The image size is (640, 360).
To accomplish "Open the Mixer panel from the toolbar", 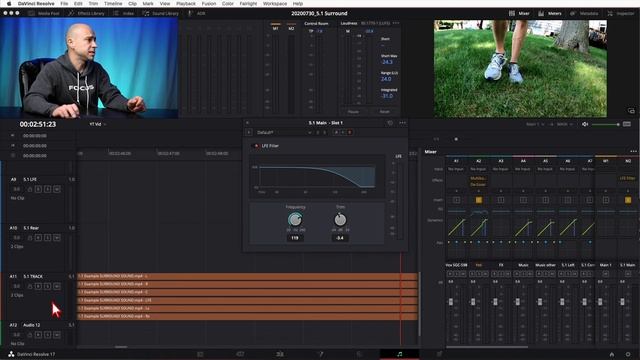I will point(519,13).
